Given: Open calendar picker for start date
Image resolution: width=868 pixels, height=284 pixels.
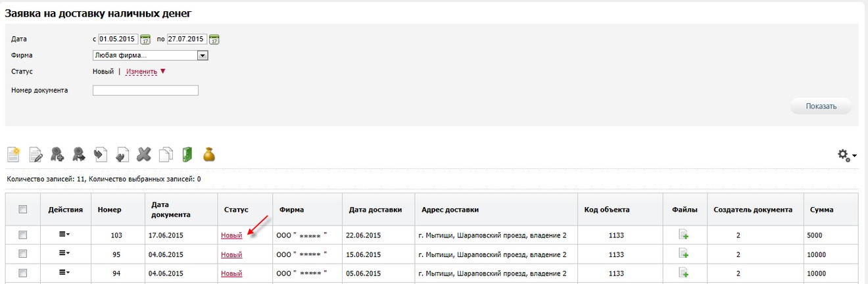Looking at the screenshot, I should tap(145, 39).
